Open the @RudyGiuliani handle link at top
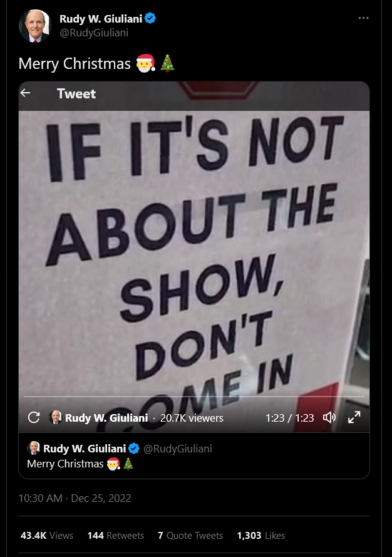Image resolution: width=392 pixels, height=557 pixels. coord(94,33)
